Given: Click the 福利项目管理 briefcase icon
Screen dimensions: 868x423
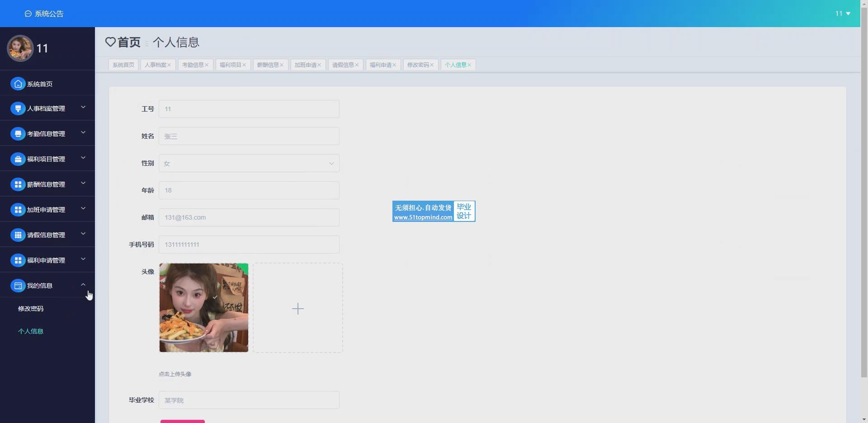Looking at the screenshot, I should pos(18,159).
